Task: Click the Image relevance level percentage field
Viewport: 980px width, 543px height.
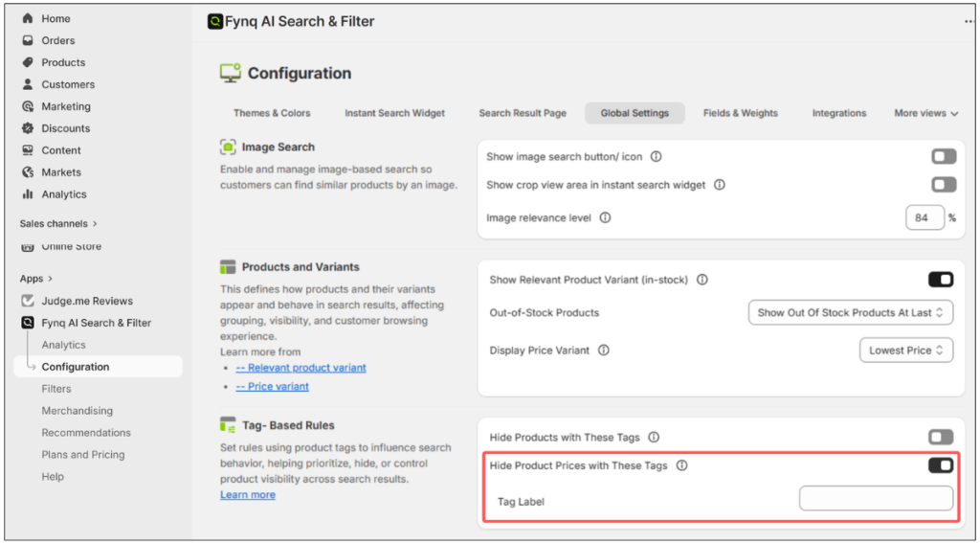Action: tap(925, 217)
